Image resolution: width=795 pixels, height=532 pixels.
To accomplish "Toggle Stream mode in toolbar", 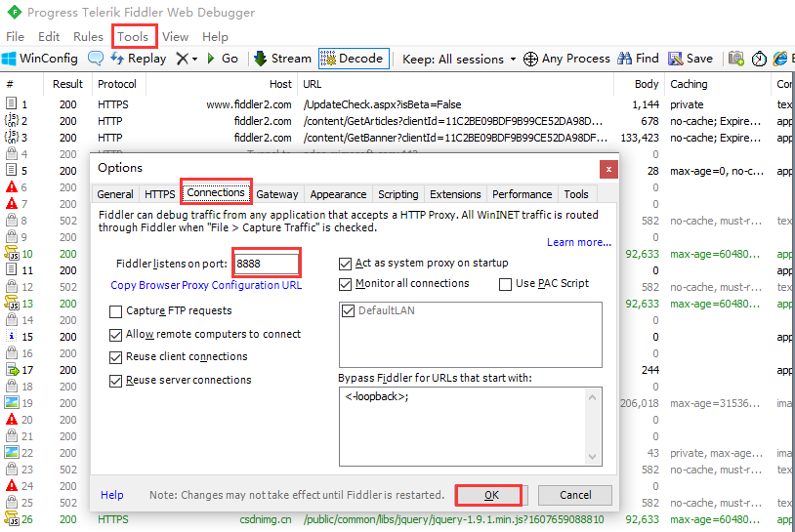I will coord(282,59).
